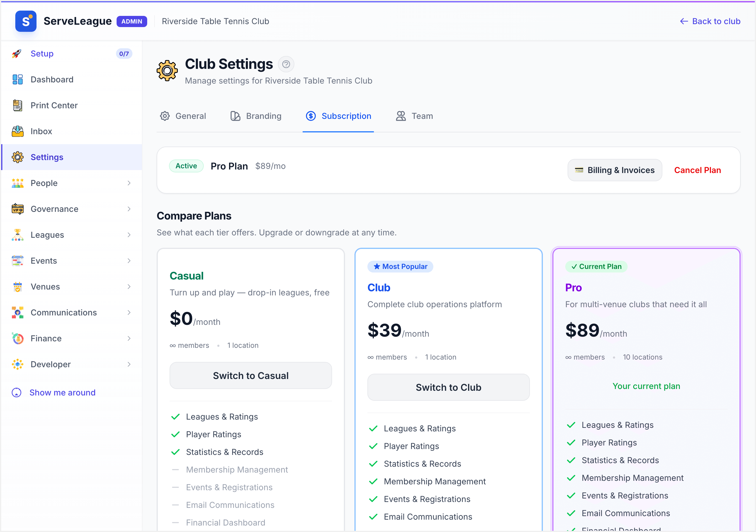Open Setup via the rocket icon
The height and width of the screenshot is (532, 756).
click(17, 54)
